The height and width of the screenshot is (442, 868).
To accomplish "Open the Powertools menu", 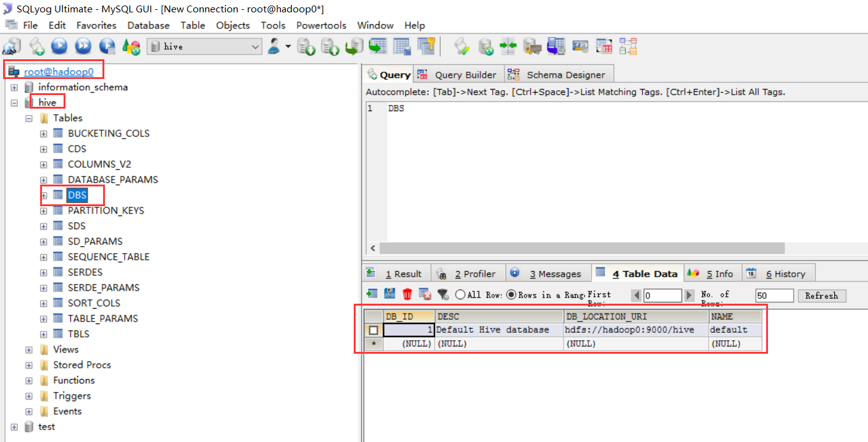I will 321,25.
